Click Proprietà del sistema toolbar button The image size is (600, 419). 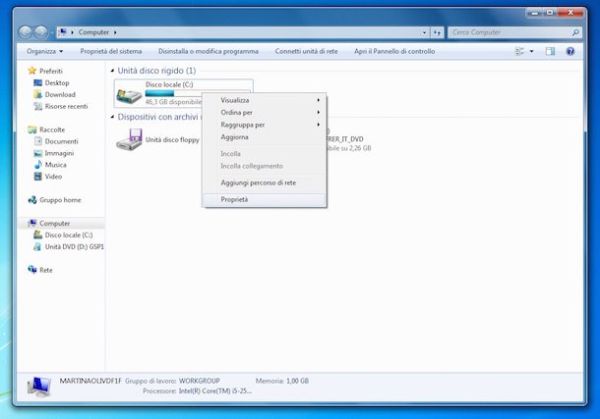[x=112, y=50]
